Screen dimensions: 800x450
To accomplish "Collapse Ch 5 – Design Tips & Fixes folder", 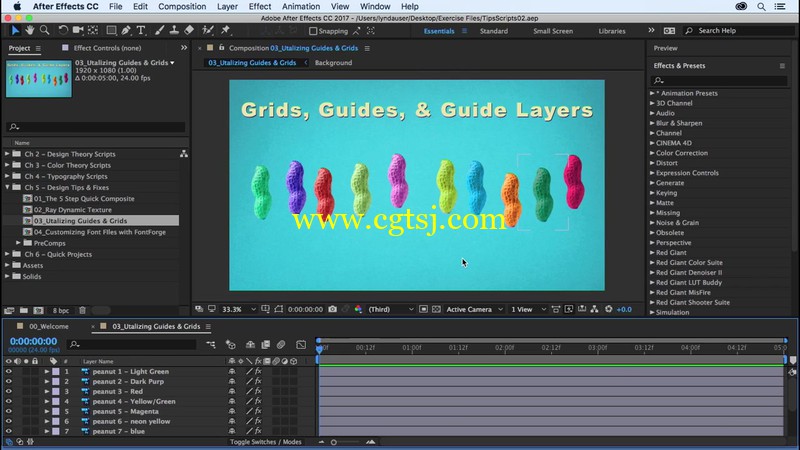I will [7, 187].
